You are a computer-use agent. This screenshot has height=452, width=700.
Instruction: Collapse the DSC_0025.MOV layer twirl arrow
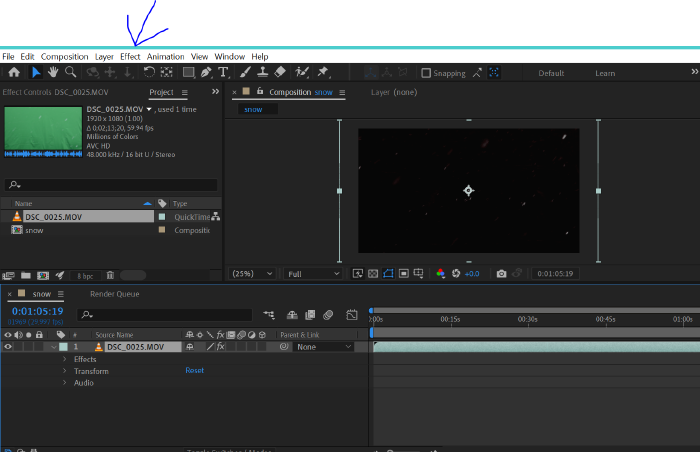(x=54, y=347)
